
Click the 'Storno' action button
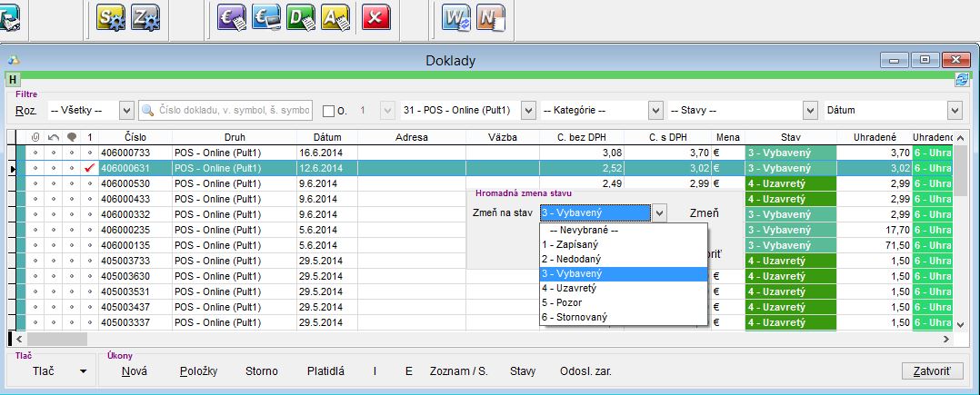pos(262,371)
